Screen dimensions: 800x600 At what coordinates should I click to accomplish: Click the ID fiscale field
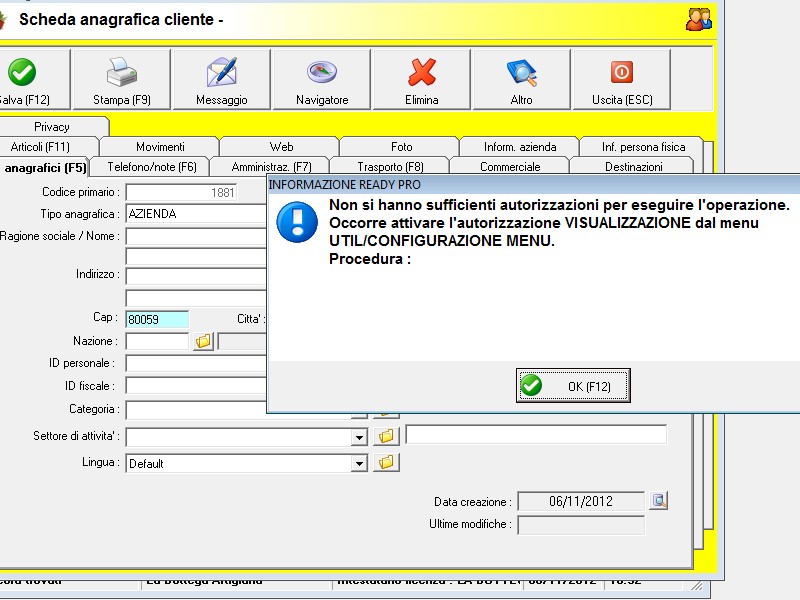[196, 386]
